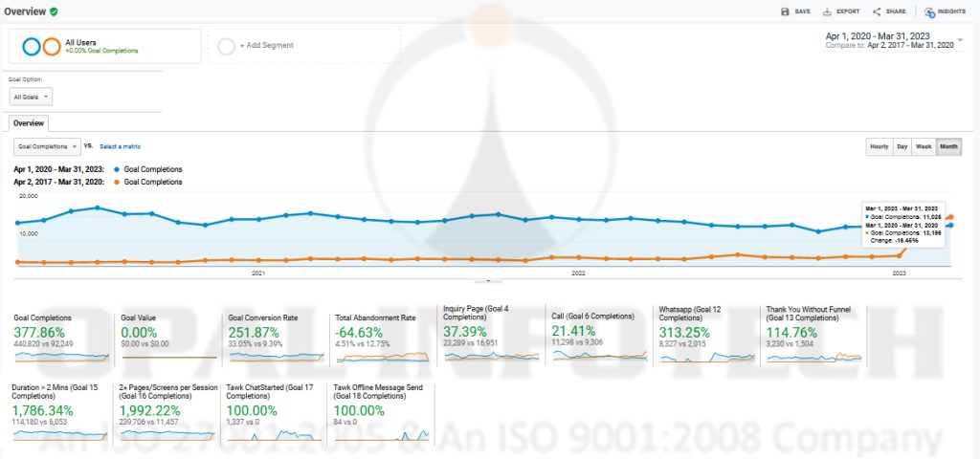The width and height of the screenshot is (980, 459).
Task: Click '1,337 vs 0' value text
Action: [242, 422]
